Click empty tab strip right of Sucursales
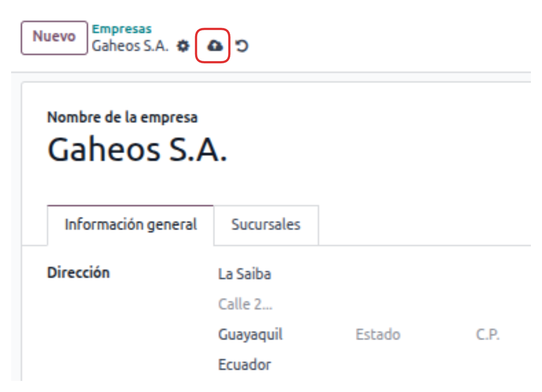This screenshot has width=542, height=392. coord(422,225)
